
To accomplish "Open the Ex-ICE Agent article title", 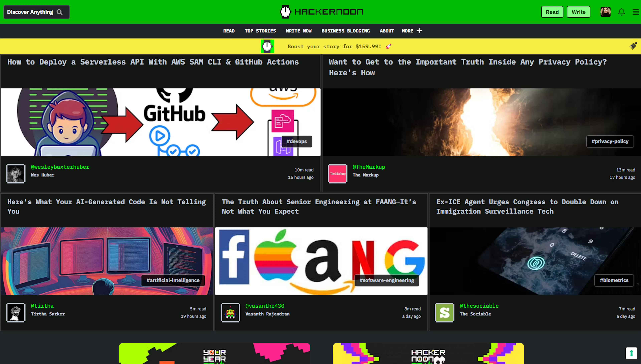I will [527, 206].
